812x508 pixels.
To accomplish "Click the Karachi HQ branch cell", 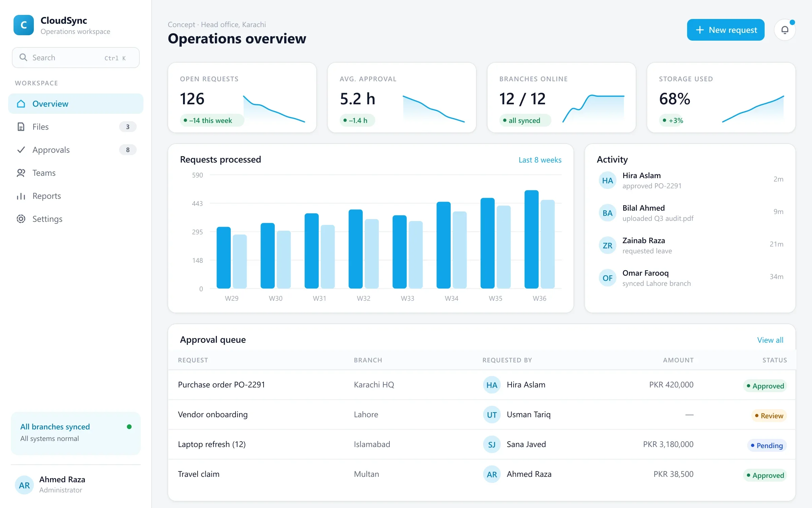I will tap(374, 385).
